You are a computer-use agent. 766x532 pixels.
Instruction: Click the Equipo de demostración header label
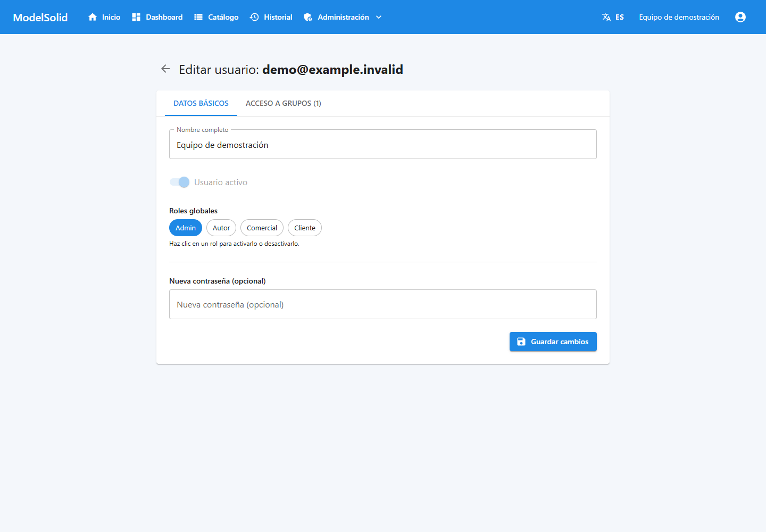point(679,17)
